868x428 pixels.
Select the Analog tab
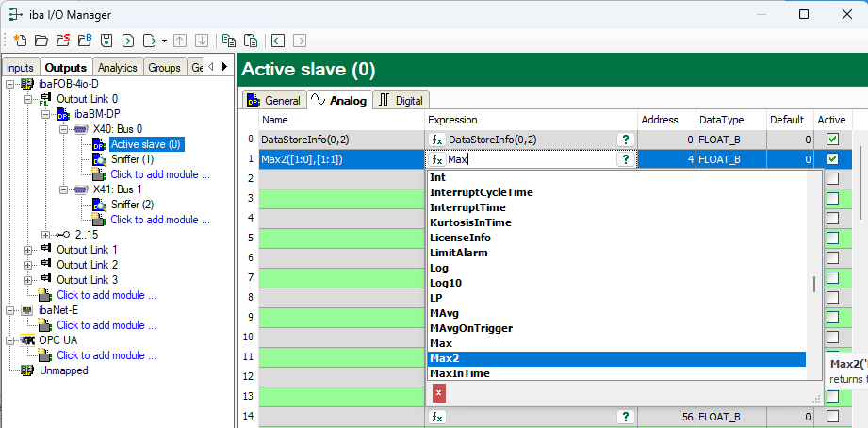339,100
